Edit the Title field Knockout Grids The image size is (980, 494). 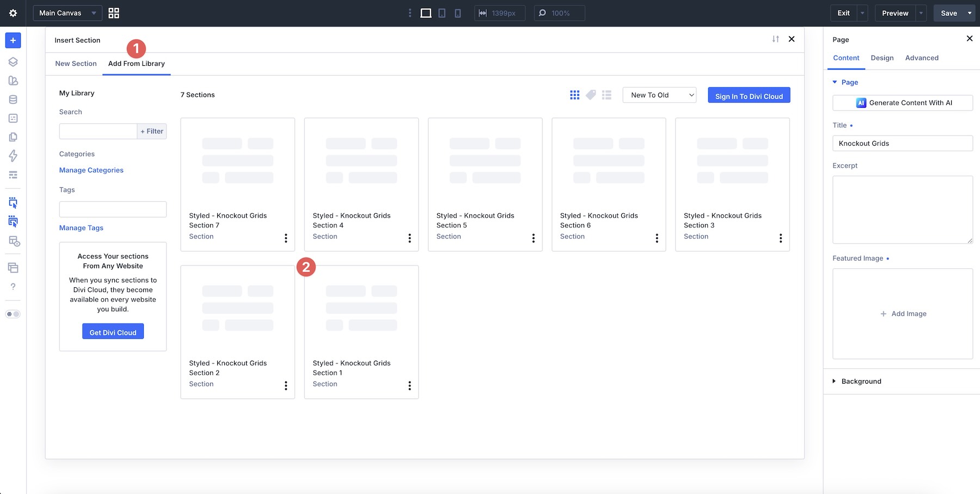coord(903,143)
